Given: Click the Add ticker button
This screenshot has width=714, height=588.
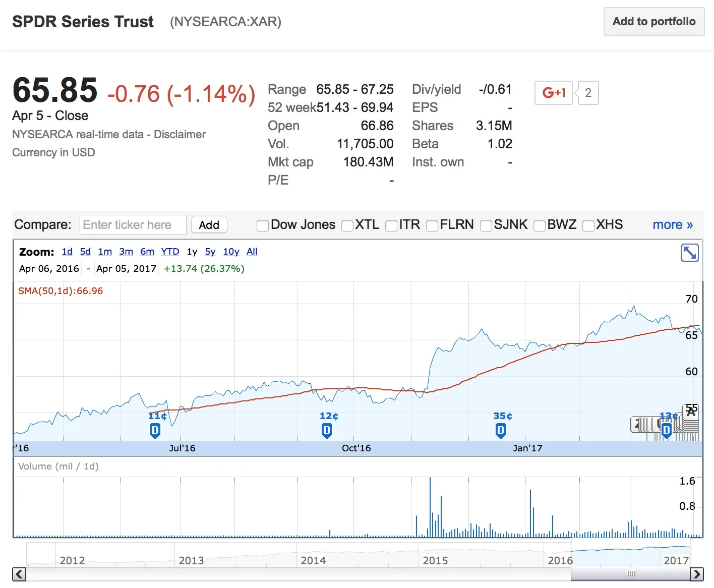Looking at the screenshot, I should 209,225.
